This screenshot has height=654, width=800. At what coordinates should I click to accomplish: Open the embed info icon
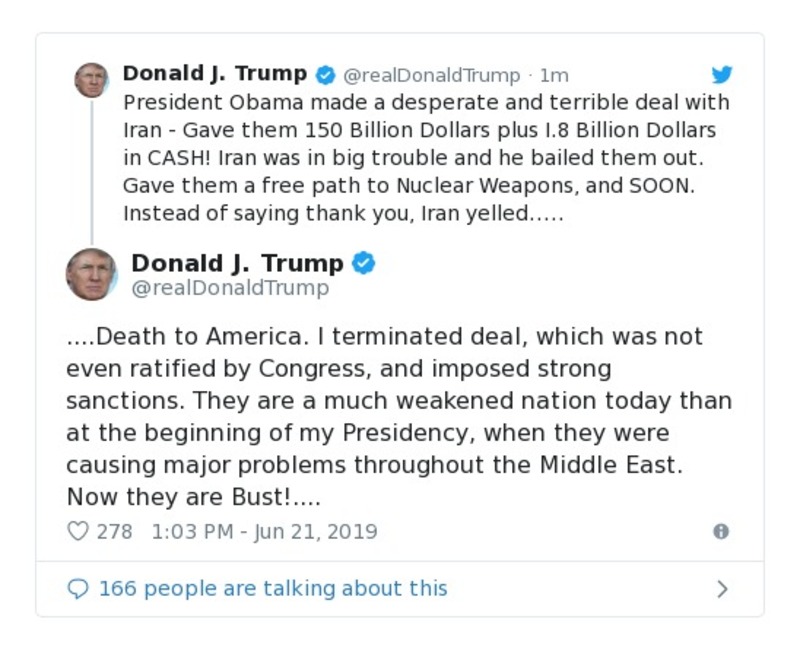(723, 533)
